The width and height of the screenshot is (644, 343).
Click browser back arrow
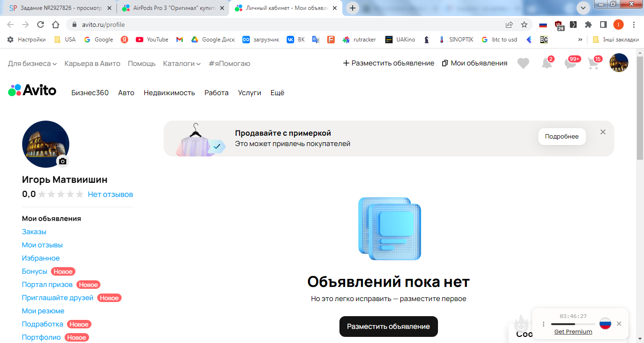tap(10, 24)
